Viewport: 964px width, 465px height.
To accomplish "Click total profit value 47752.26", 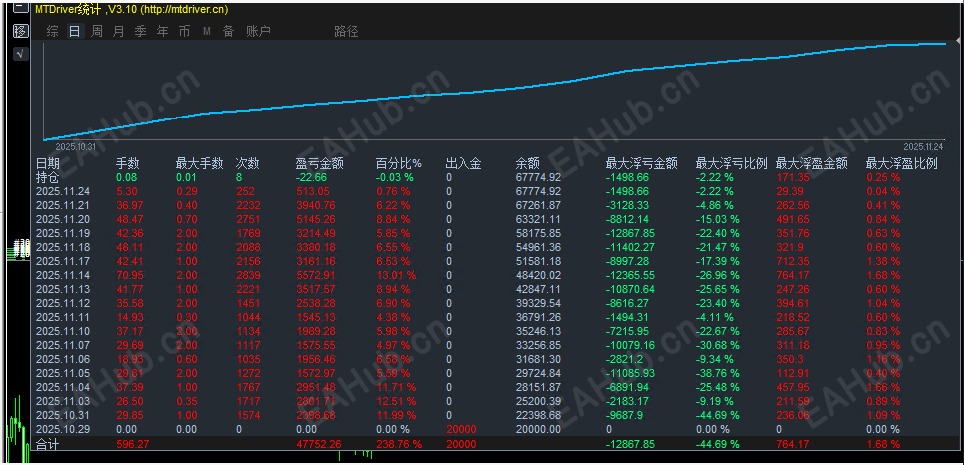I will [x=319, y=444].
